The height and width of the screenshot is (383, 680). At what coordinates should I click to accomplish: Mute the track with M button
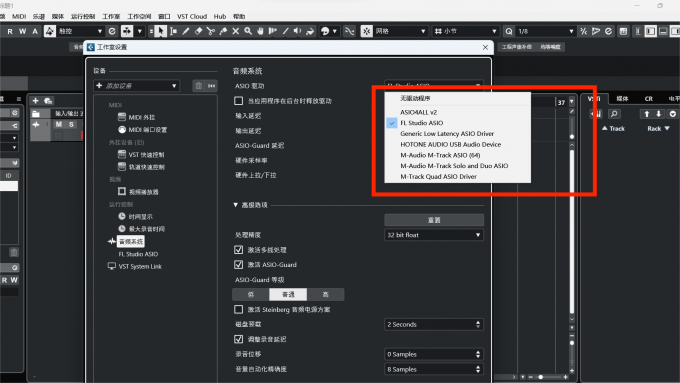click(59, 124)
